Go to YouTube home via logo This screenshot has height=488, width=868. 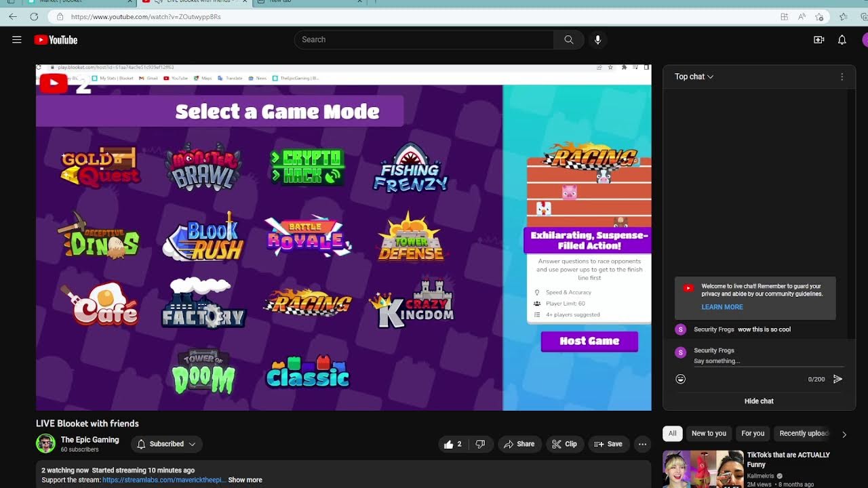[56, 40]
